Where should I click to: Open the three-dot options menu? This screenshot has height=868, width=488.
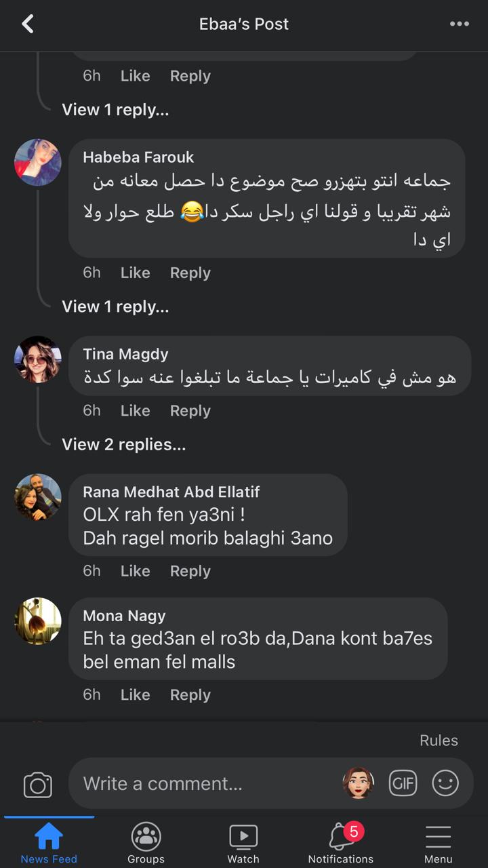(459, 24)
